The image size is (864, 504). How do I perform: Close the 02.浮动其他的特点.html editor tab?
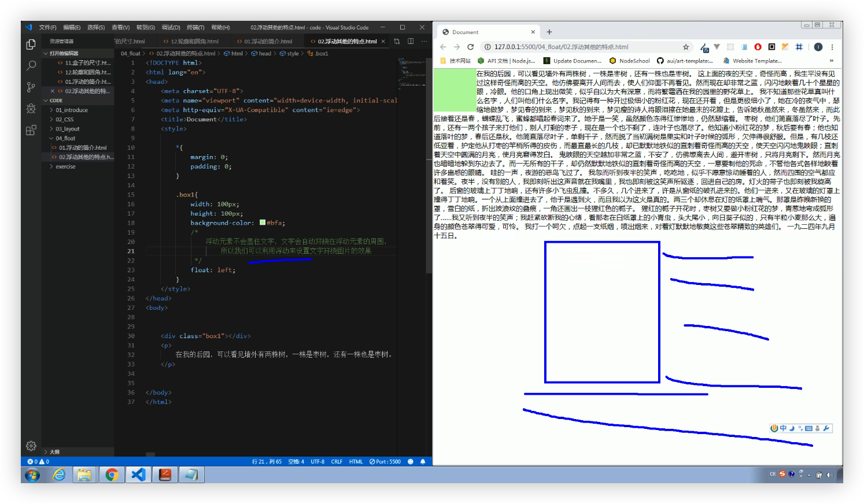tap(383, 42)
